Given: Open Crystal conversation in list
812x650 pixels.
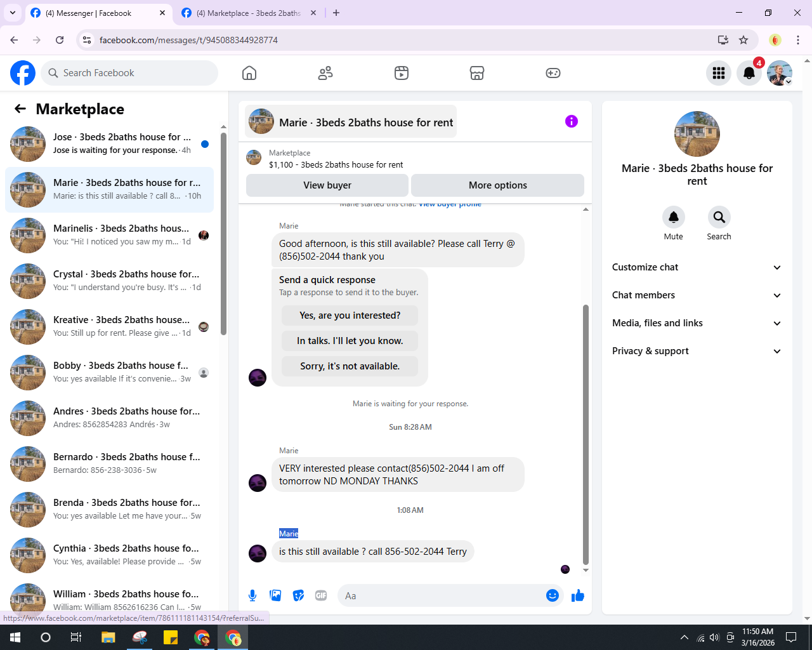Looking at the screenshot, I should [x=109, y=281].
